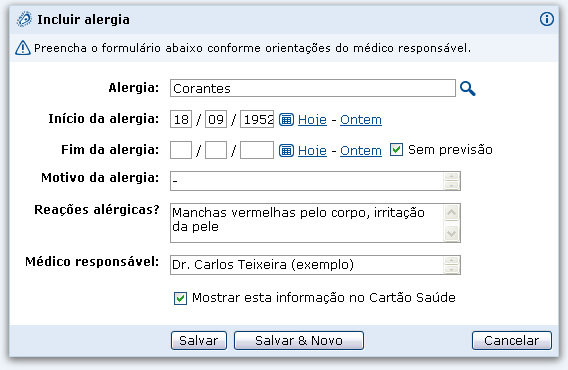Click the Alergia text field containing Corantes
The image size is (568, 370).
click(313, 88)
